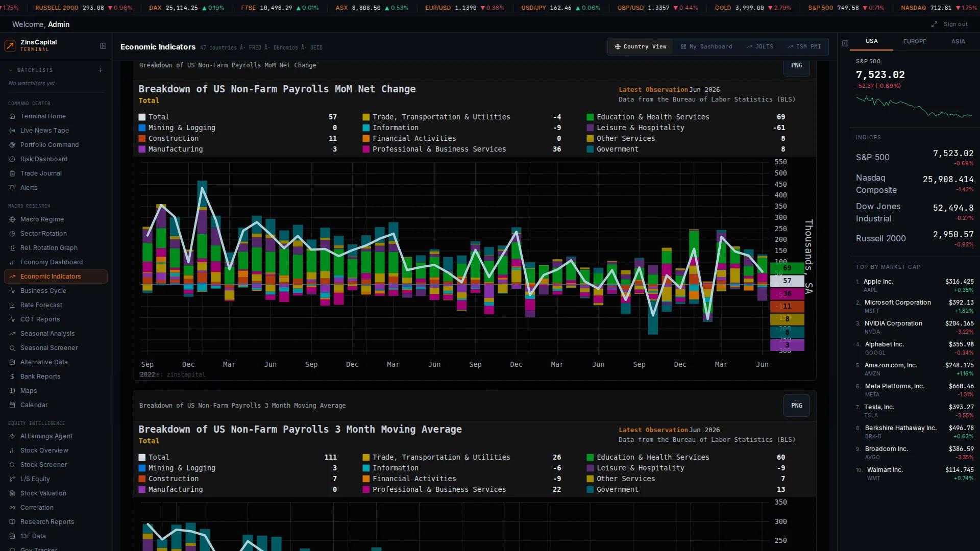Click the Live News Tape icon
980x551 pixels.
tap(12, 131)
